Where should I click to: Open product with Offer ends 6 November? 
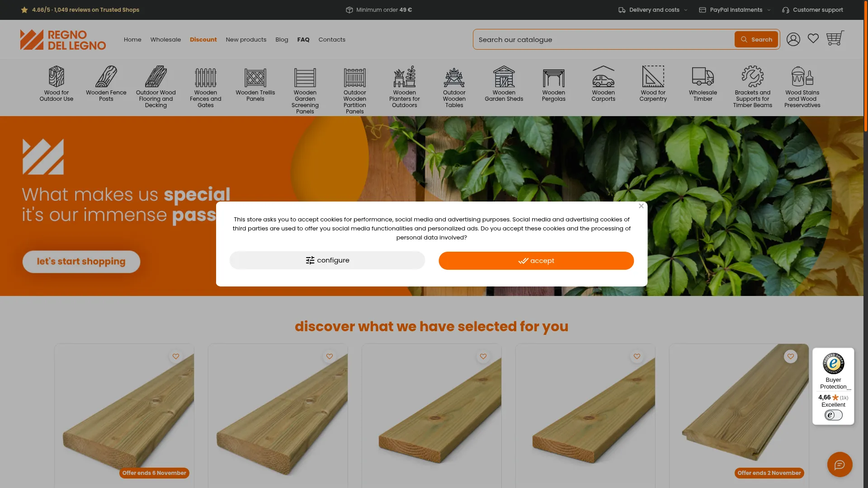tap(124, 416)
